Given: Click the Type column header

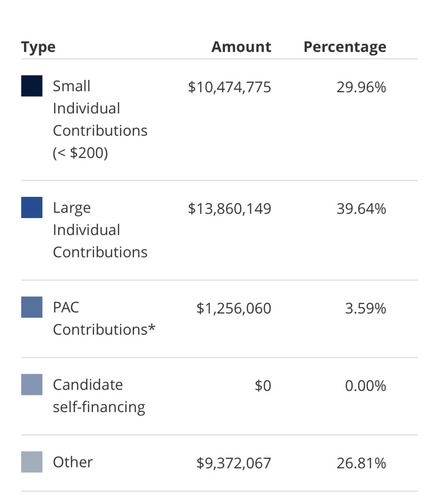Looking at the screenshot, I should 38,47.
